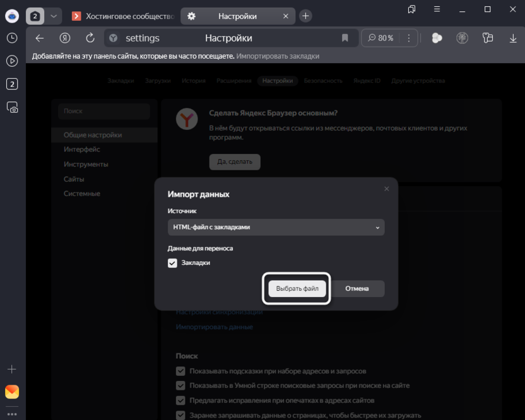Image resolution: width=525 pixels, height=420 pixels.
Task: Open the vertical dots menu near zoom
Action: [409, 38]
